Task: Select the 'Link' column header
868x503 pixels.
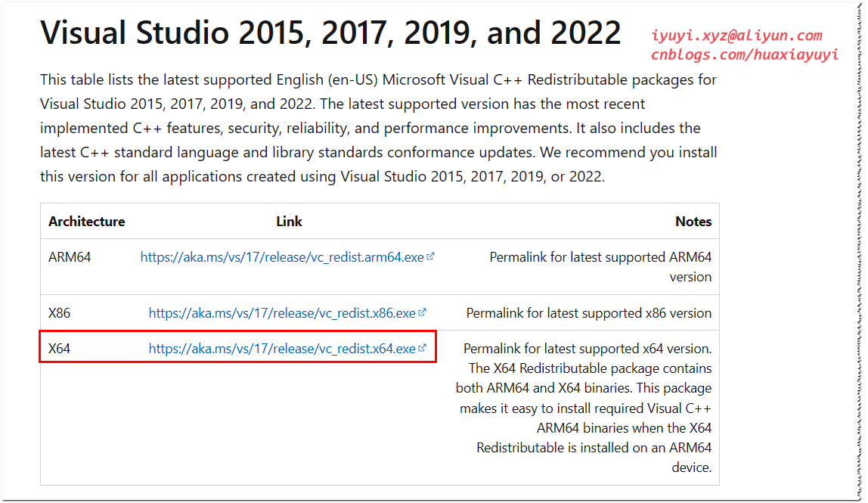Action: point(289,222)
